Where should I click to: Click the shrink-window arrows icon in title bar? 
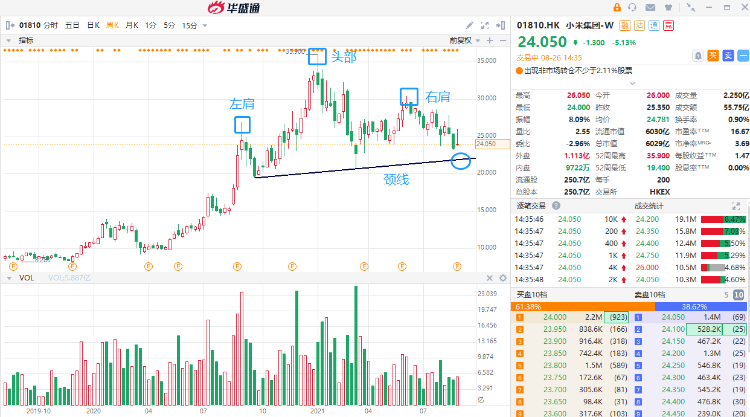coord(691,7)
